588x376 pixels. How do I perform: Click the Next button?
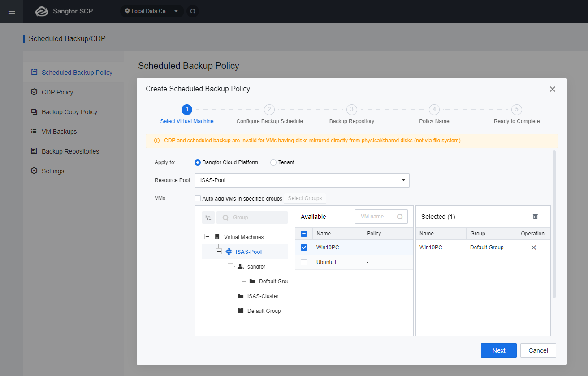click(498, 350)
